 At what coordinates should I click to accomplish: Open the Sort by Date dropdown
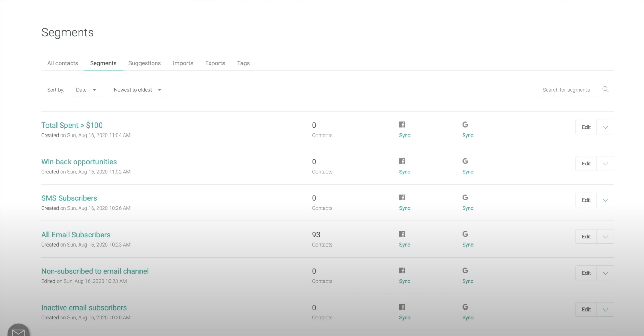click(x=86, y=90)
